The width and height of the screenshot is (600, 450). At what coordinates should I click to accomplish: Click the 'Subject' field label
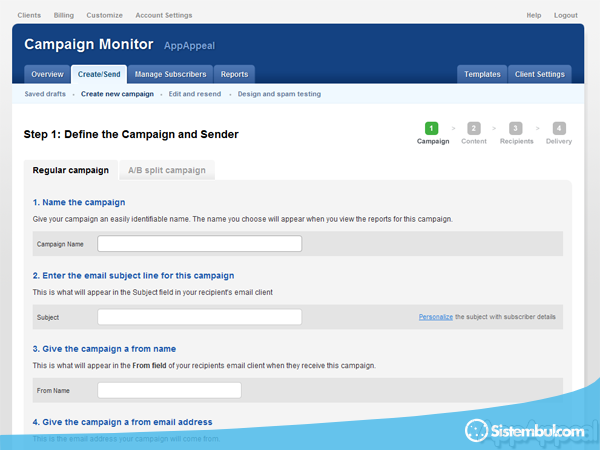(x=48, y=317)
